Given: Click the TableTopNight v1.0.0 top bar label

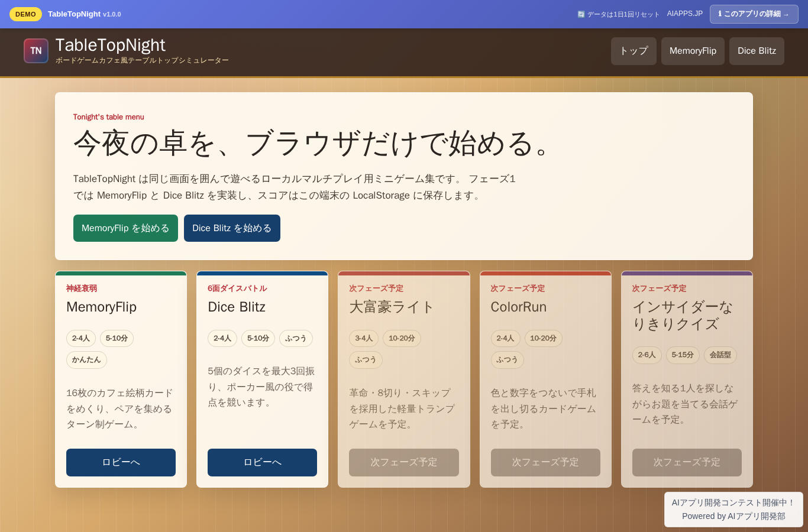Looking at the screenshot, I should click(85, 14).
